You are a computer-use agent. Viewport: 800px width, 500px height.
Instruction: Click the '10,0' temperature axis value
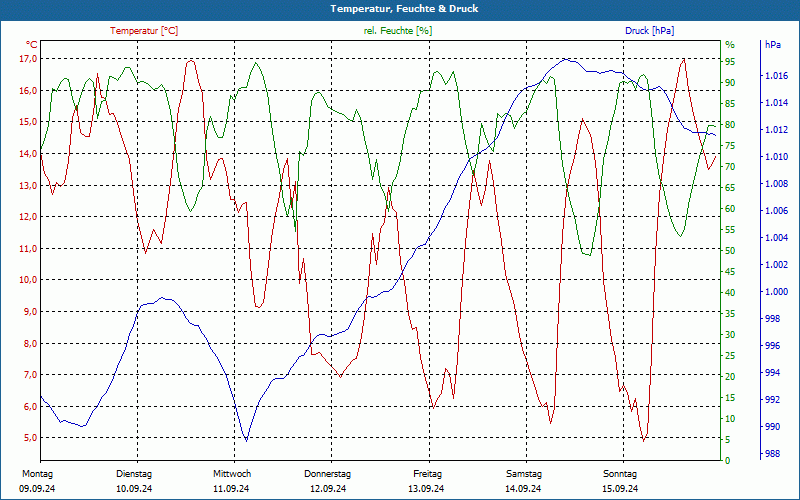click(x=29, y=280)
